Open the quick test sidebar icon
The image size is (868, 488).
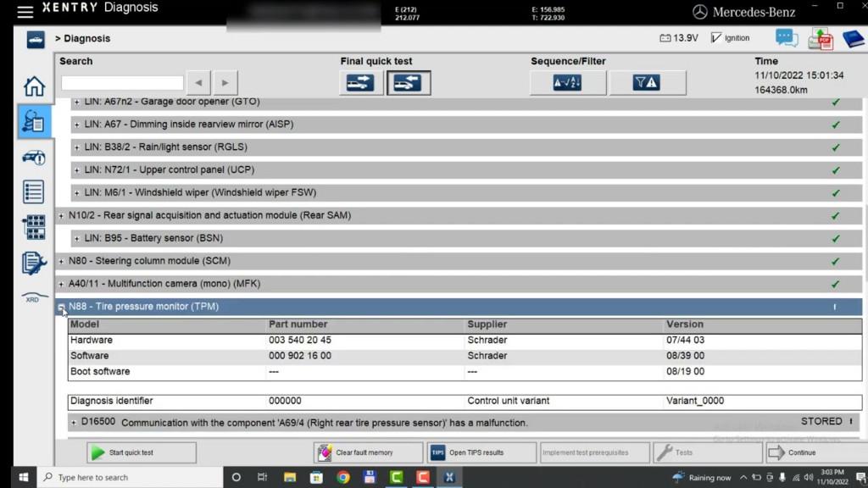click(34, 122)
